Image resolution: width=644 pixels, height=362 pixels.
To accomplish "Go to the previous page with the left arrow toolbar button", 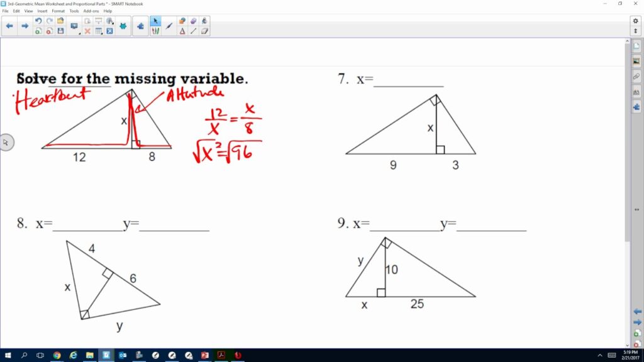I will pos(9,26).
